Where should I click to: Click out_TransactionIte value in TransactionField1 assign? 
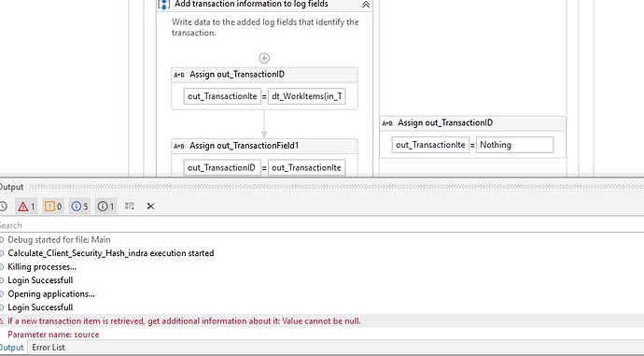[x=307, y=168]
